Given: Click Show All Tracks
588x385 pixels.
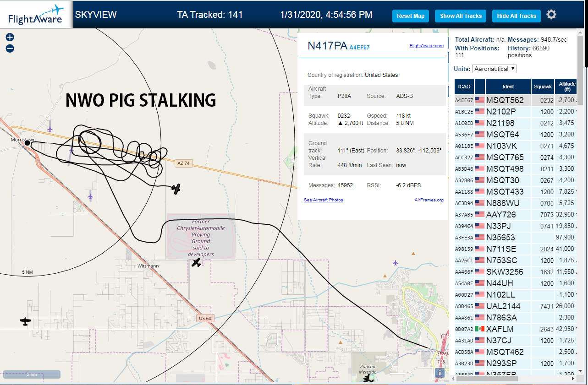Looking at the screenshot, I should [461, 16].
